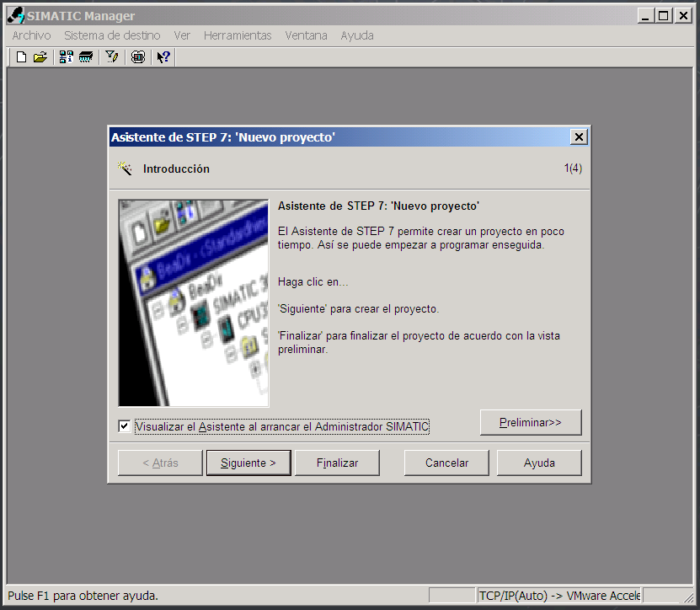Click the wizard wand icon beside Introducción
Viewport: 700px width, 610px height.
coord(125,169)
